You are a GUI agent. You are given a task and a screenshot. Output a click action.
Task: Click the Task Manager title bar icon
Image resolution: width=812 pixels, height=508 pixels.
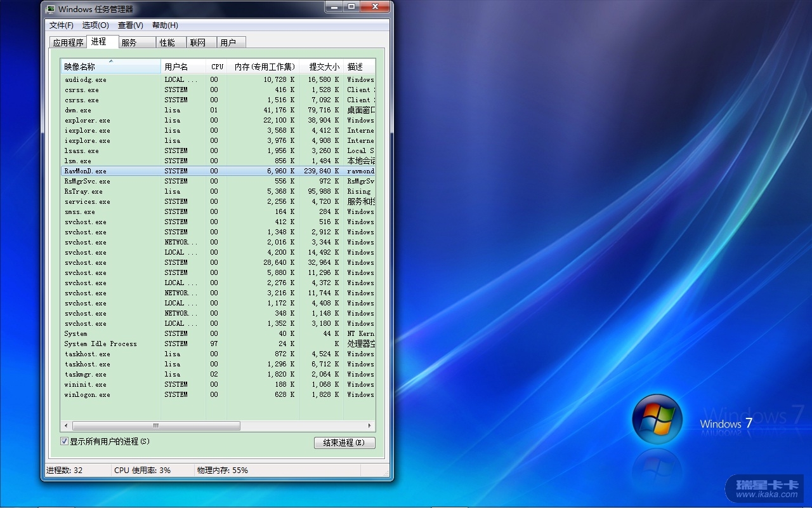point(51,10)
